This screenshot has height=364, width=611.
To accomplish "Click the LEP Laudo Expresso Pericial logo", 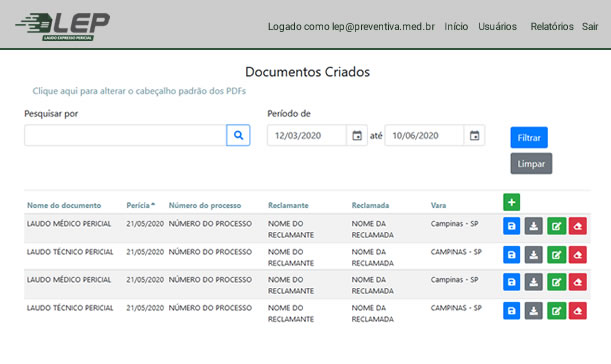I will tap(63, 26).
